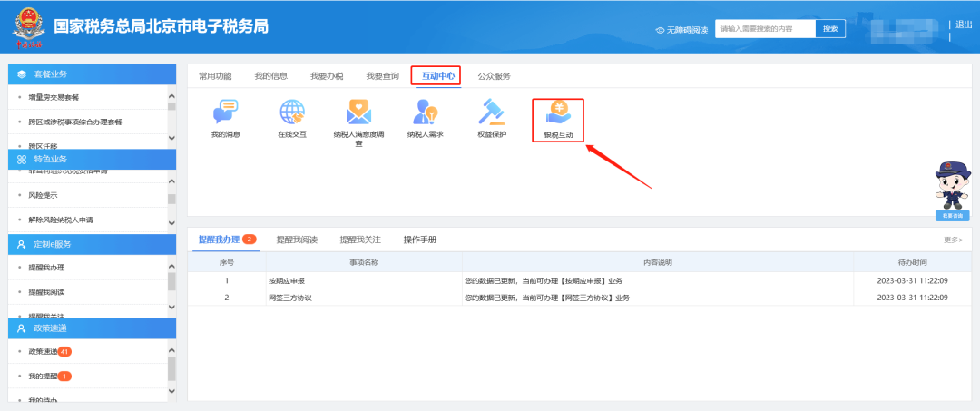Click the 定制e服务 person icon

coord(22,243)
